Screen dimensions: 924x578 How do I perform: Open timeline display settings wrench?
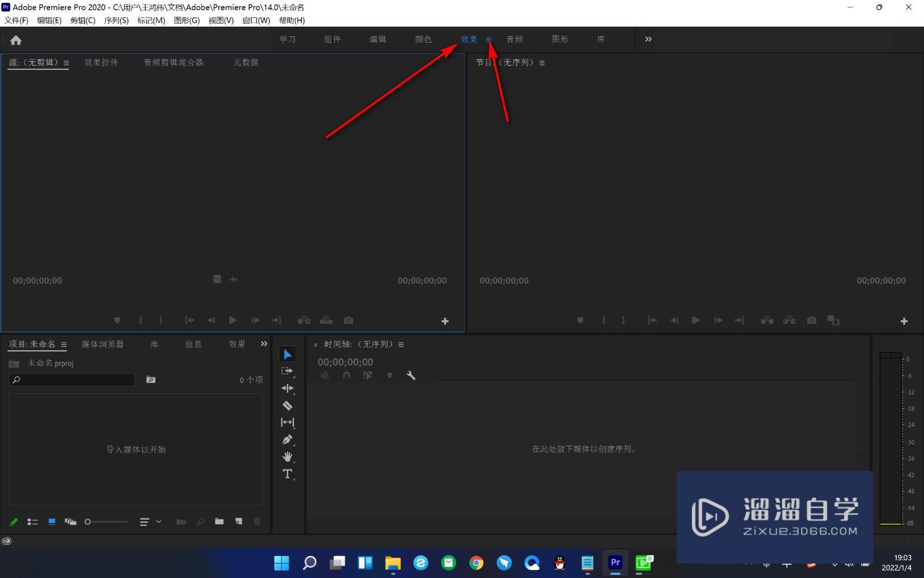click(x=411, y=376)
